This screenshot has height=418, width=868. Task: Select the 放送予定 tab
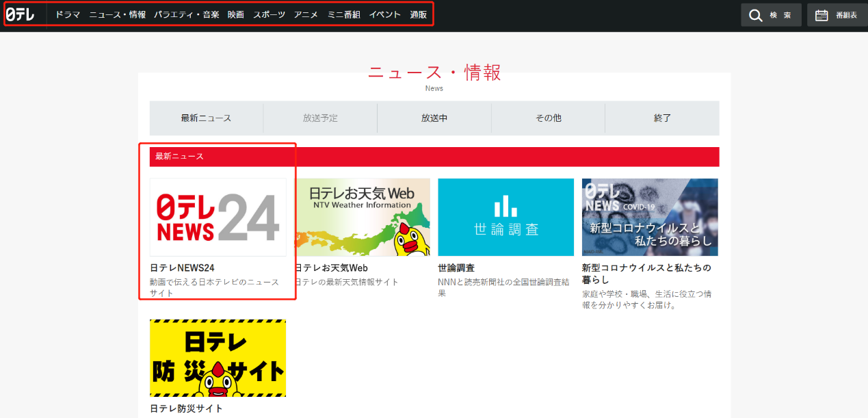point(320,118)
